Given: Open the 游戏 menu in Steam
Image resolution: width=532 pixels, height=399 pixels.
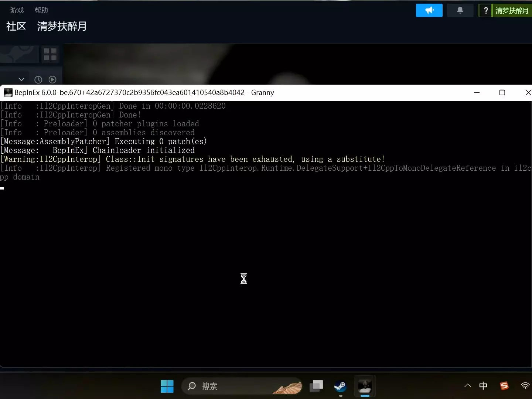Looking at the screenshot, I should pos(17,10).
